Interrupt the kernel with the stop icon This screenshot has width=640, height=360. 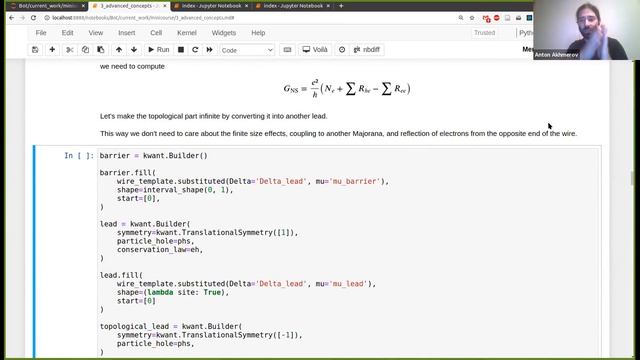pos(181,50)
